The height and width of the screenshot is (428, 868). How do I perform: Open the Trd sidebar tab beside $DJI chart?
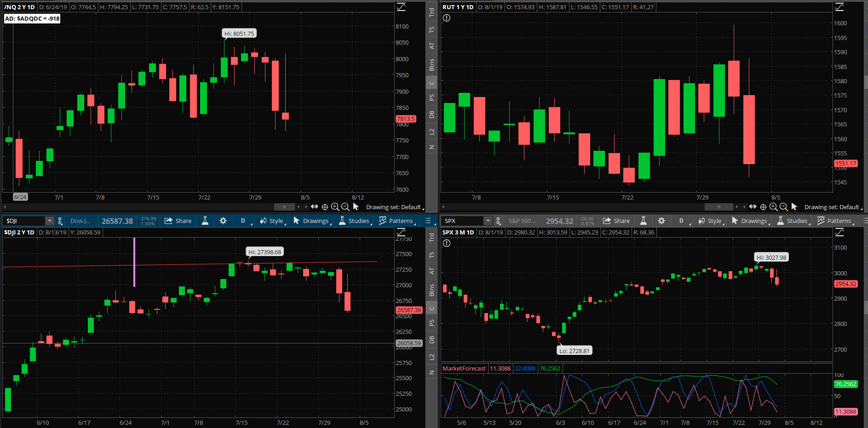coord(431,238)
